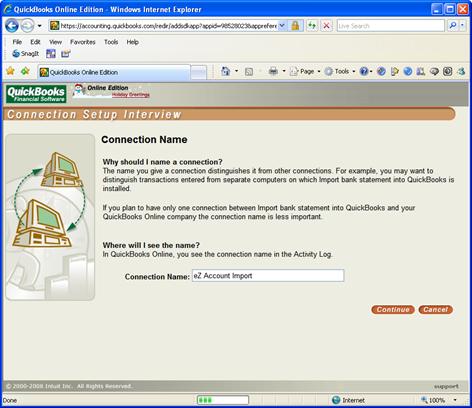Click the status bar progress indicator

223,400
